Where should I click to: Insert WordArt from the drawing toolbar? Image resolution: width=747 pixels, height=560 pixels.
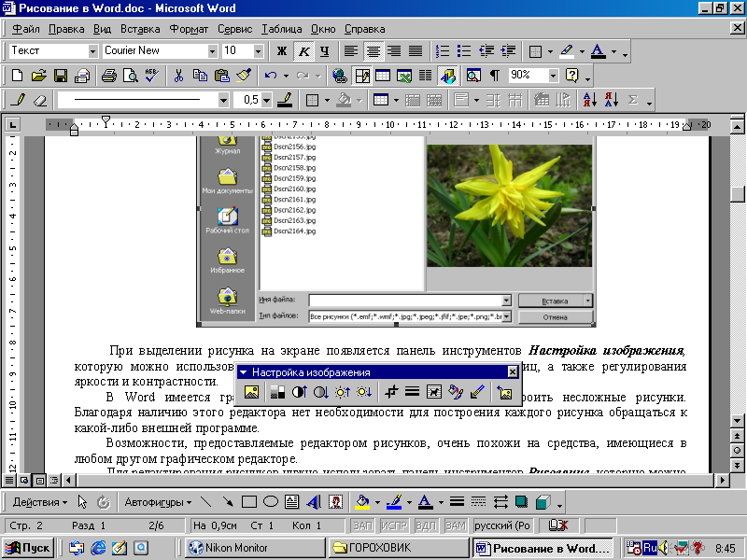coord(314,502)
